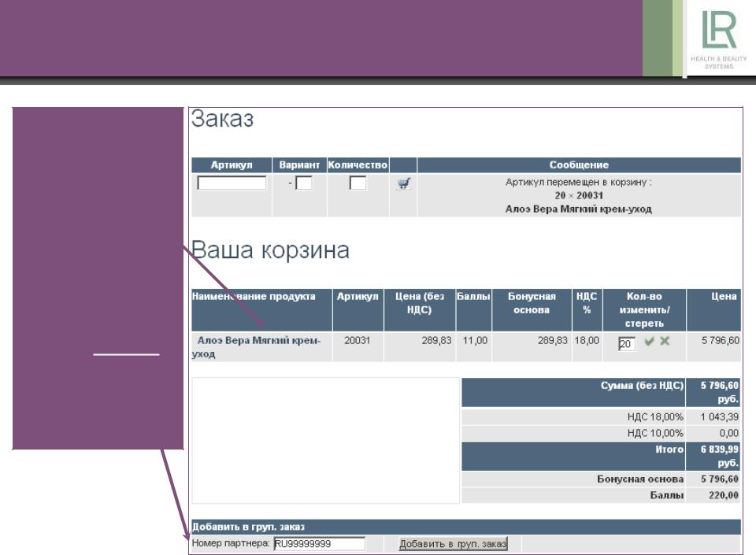Select the Баллы total 220,00
The image size is (756, 555).
click(724, 495)
